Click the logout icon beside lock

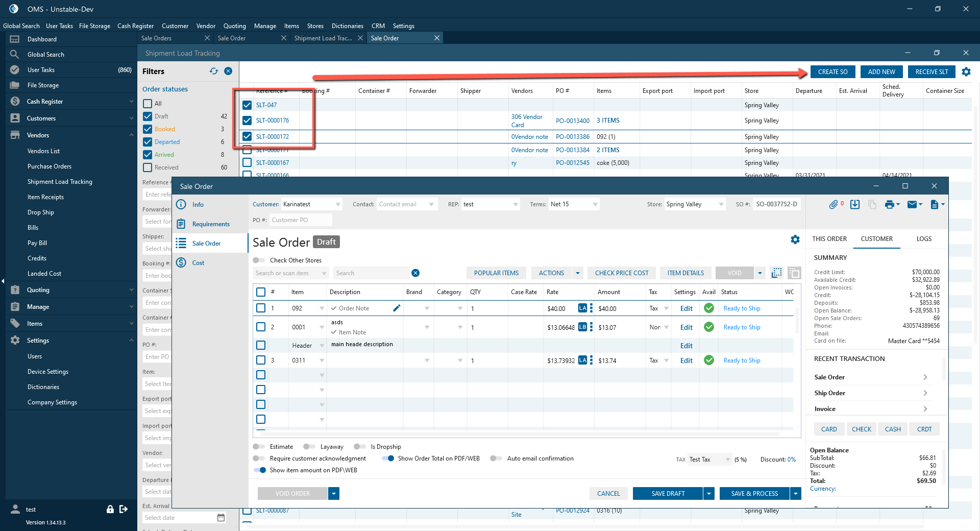pyautogui.click(x=124, y=509)
